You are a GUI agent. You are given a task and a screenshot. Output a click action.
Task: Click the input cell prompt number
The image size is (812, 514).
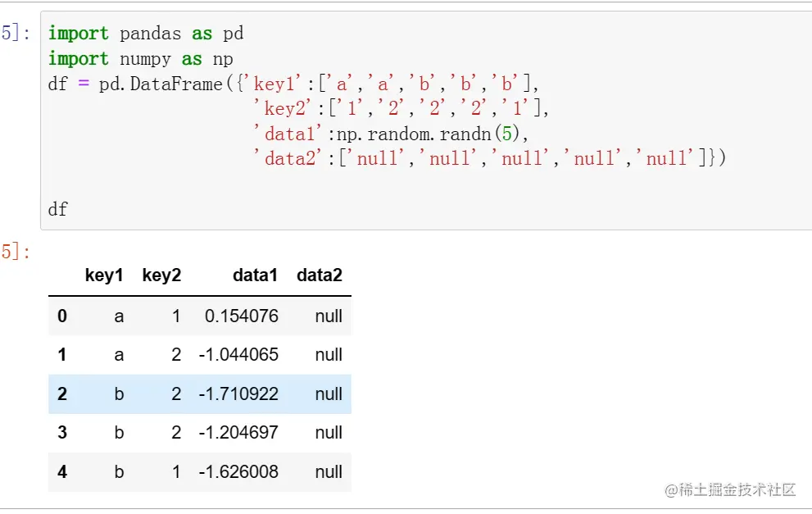coord(15,33)
